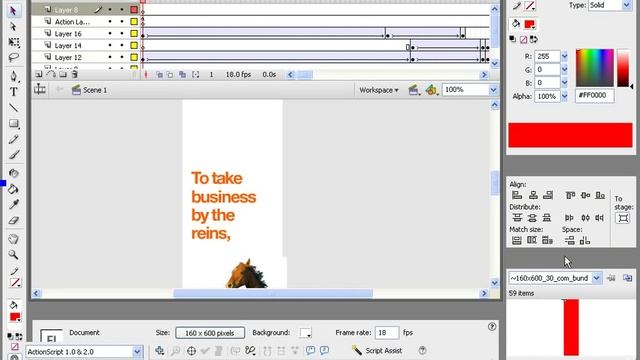Select the Pencil tool
The height and width of the screenshot is (360, 640).
(x=13, y=139)
